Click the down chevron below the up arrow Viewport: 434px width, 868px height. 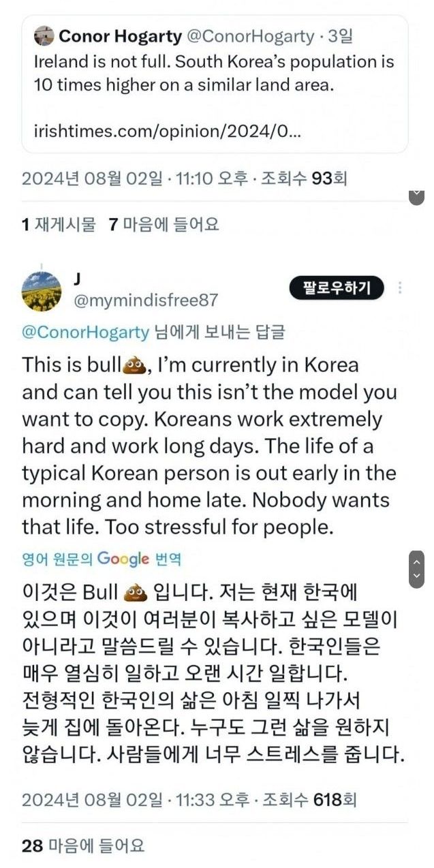click(x=416, y=576)
